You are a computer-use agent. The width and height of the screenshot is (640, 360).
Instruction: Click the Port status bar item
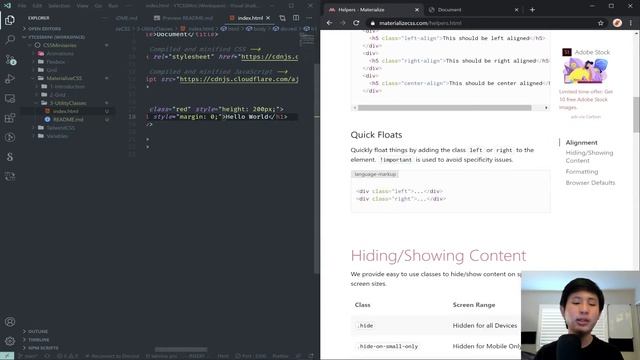tap(251, 356)
